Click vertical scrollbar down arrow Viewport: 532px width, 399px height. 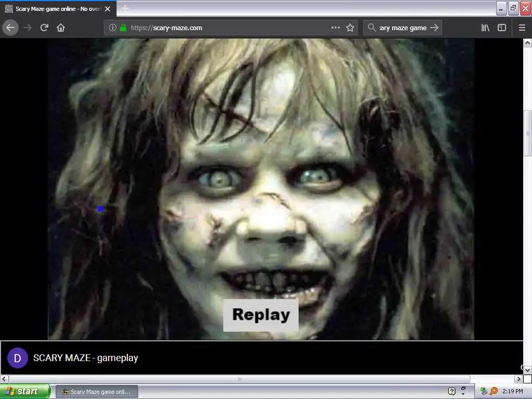(528, 370)
